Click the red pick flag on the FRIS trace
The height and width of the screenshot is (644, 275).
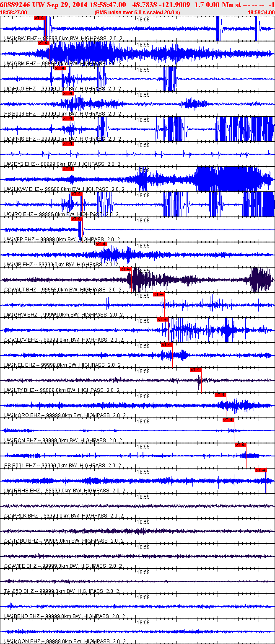click(x=68, y=118)
